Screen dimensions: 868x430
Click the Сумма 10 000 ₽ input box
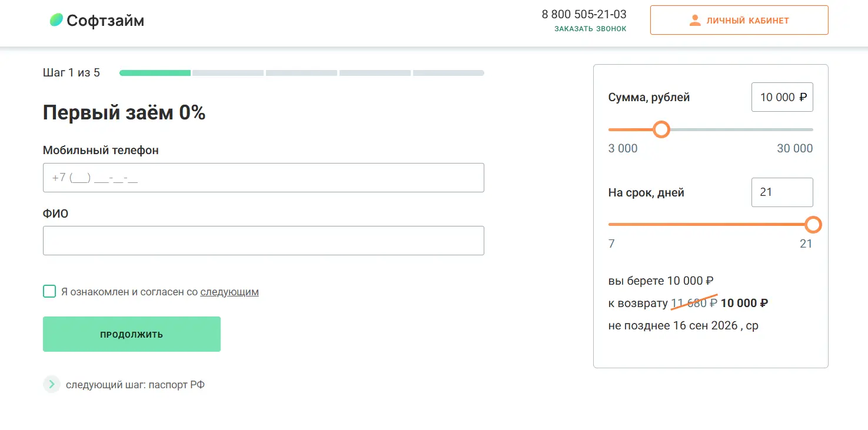[x=783, y=97]
